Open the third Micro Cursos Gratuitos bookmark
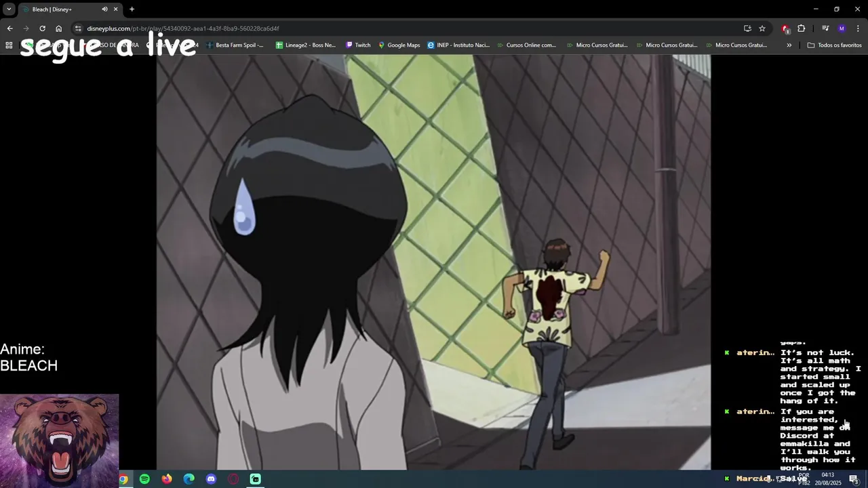868x488 pixels. coord(736,45)
